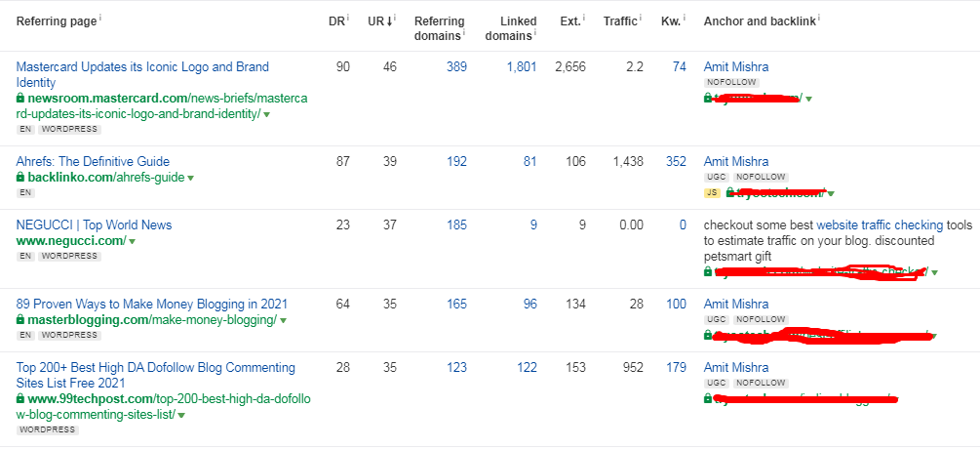The image size is (980, 449).
Task: Click green lock icon before backlinko.com URL
Action: [20, 178]
